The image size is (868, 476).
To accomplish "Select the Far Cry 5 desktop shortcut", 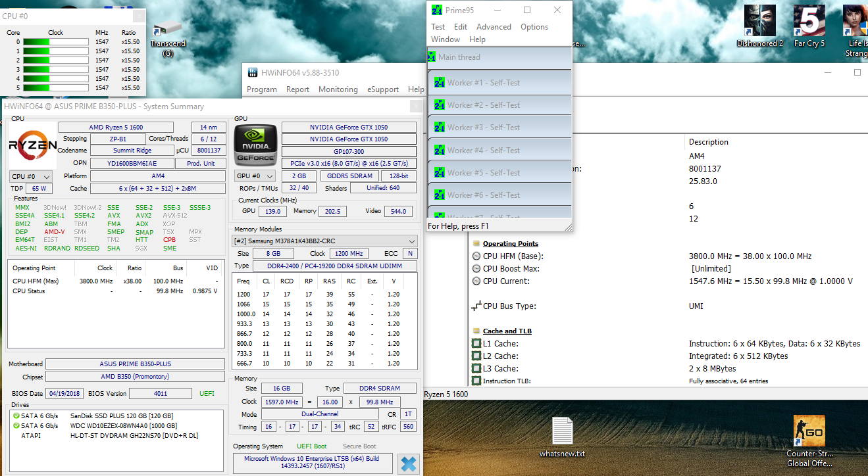I will (809, 27).
